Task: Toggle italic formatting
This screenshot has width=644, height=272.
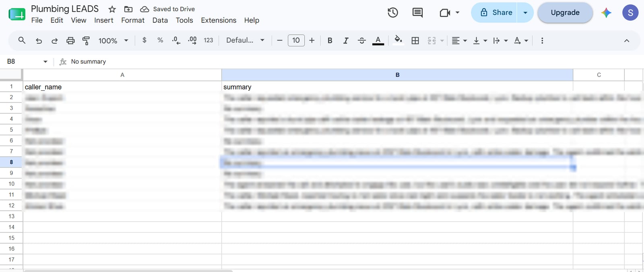Action: pyautogui.click(x=346, y=40)
